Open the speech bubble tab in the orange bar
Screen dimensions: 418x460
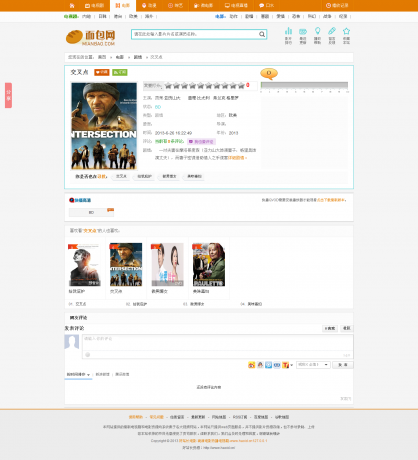coord(267,6)
